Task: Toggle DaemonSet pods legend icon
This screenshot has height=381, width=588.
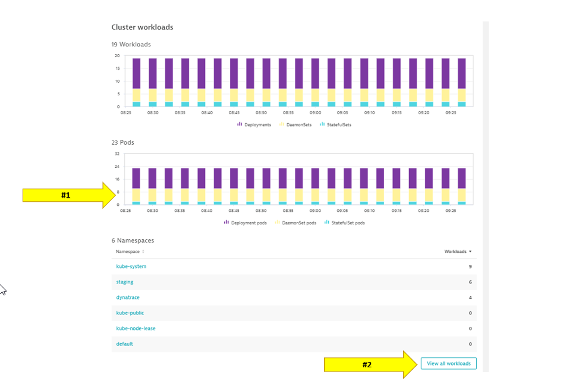Action: tap(277, 222)
